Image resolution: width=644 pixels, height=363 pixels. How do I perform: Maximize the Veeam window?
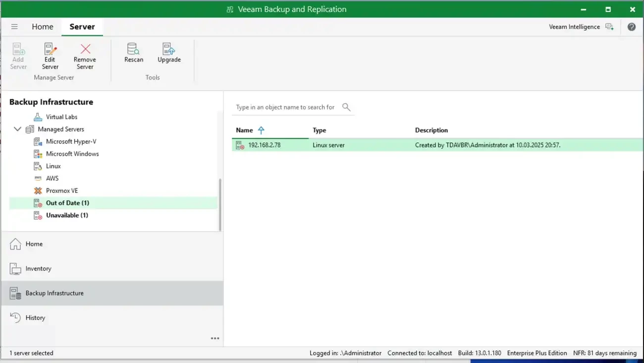click(x=608, y=9)
